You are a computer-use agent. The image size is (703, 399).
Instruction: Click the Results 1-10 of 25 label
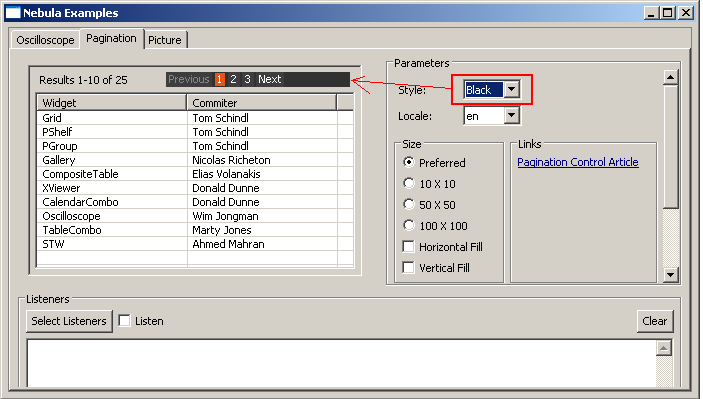click(83, 80)
